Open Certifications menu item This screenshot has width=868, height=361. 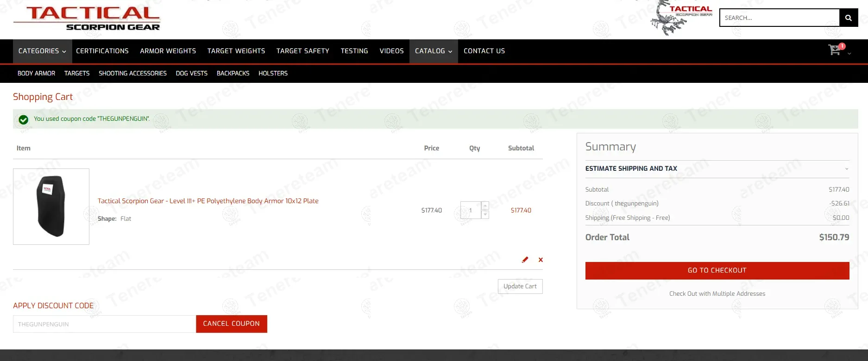click(x=102, y=51)
